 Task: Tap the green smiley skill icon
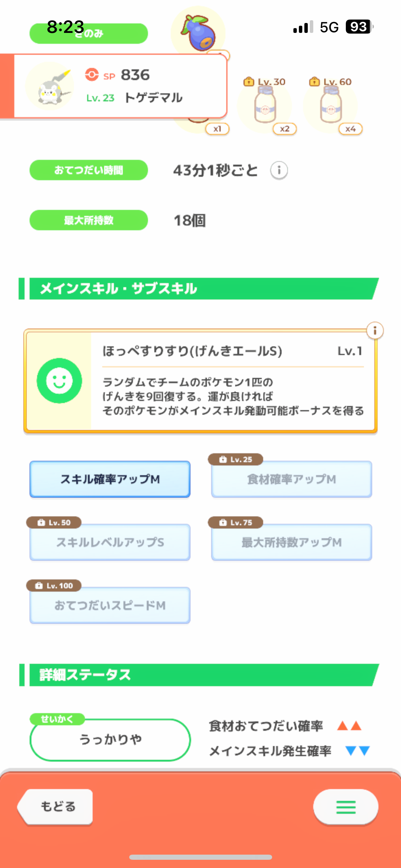59,381
